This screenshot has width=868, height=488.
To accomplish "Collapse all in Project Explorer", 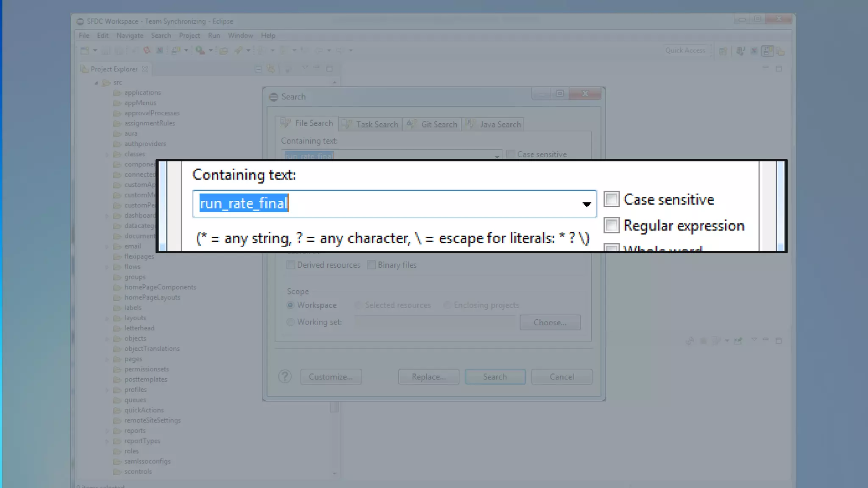I will (259, 69).
